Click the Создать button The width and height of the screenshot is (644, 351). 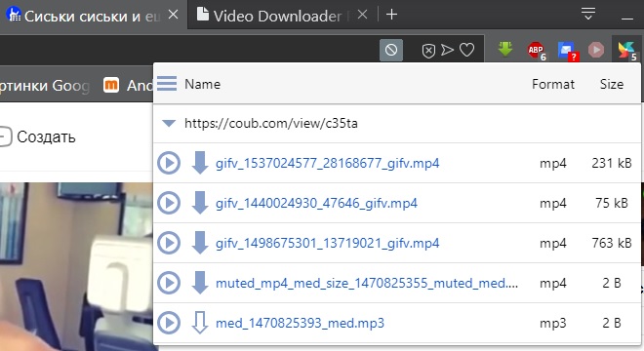pos(38,136)
